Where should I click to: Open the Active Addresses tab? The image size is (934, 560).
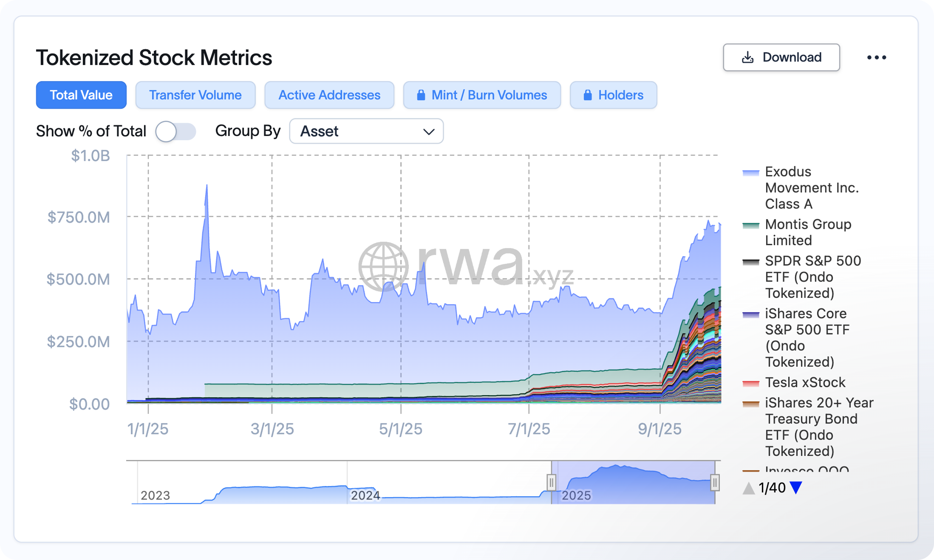pyautogui.click(x=329, y=95)
